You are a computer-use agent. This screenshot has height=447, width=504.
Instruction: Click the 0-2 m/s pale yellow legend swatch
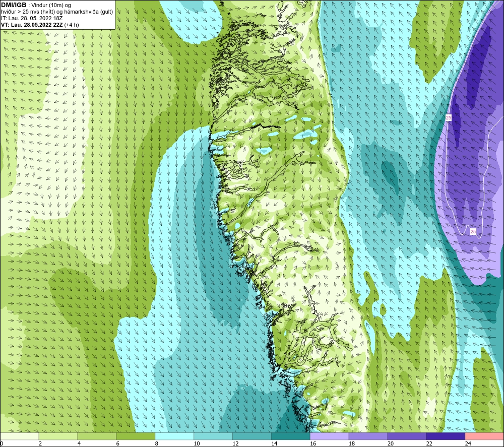(20, 436)
